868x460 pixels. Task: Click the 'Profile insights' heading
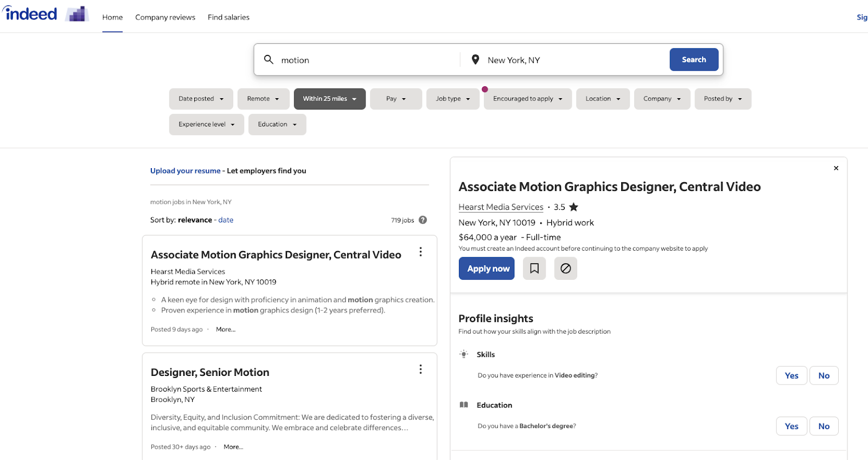496,318
